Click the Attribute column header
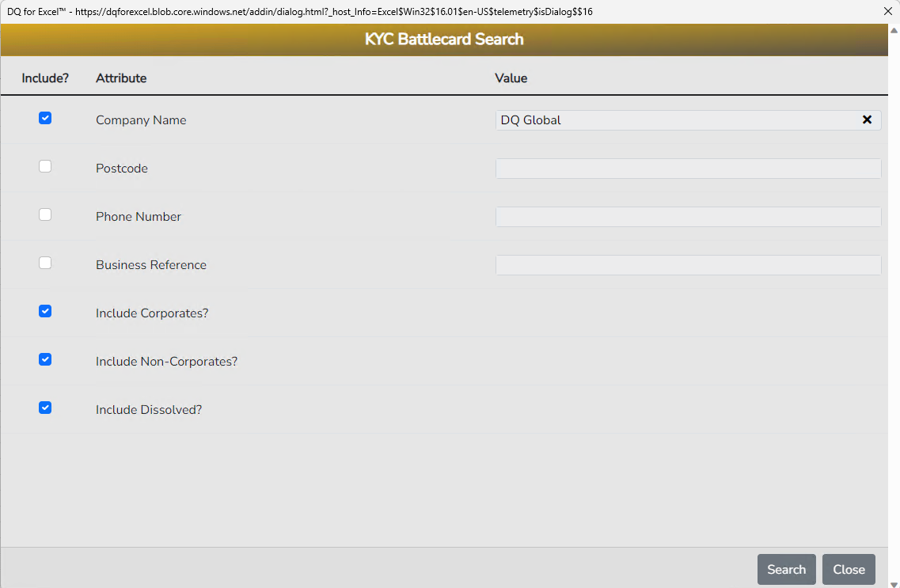The width and height of the screenshot is (900, 588). coord(121,78)
